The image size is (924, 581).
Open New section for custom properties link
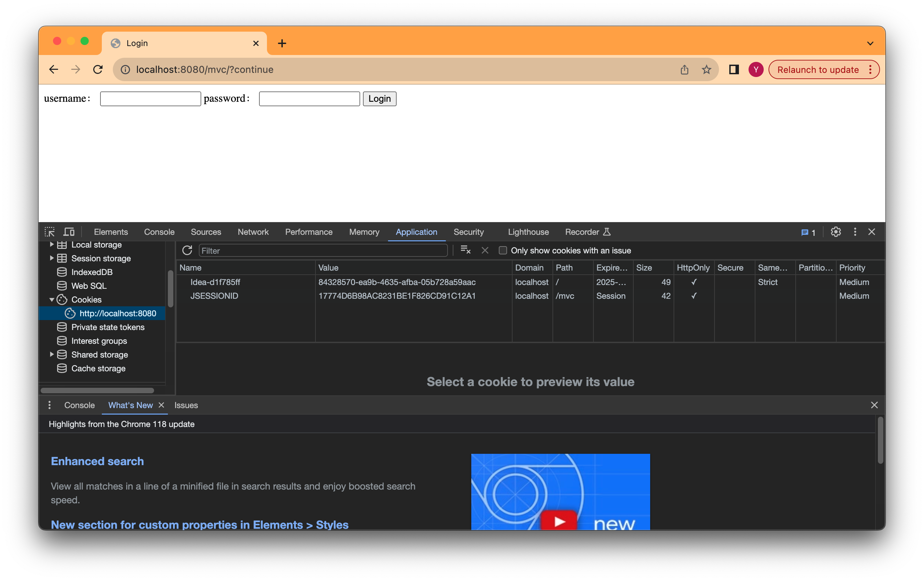pos(200,525)
